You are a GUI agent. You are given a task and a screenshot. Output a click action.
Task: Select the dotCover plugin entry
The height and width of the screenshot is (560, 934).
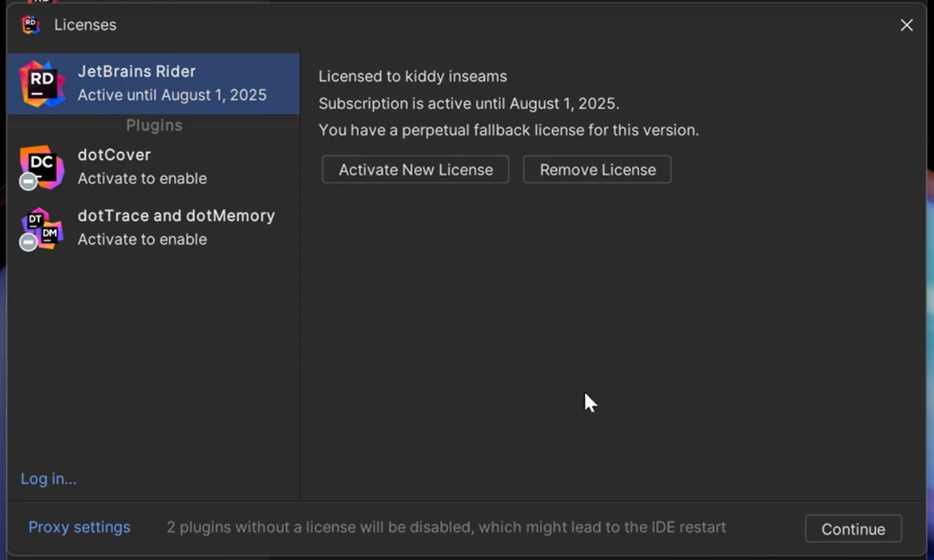point(153,167)
